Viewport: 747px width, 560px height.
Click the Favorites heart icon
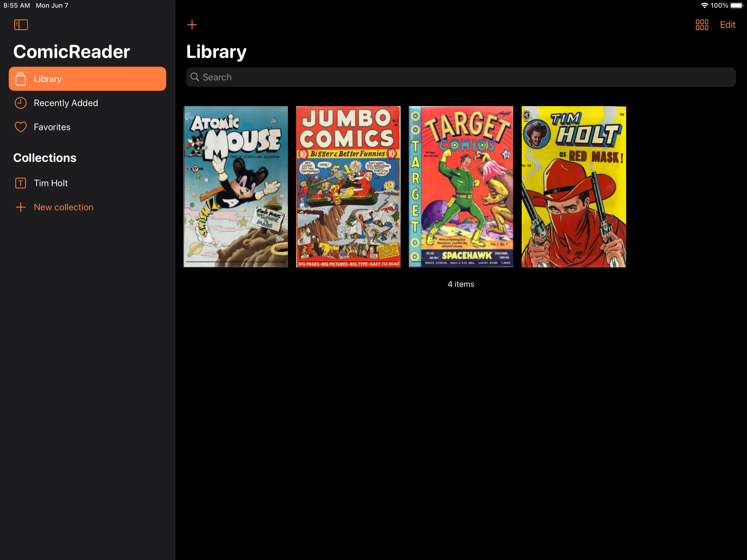point(21,127)
